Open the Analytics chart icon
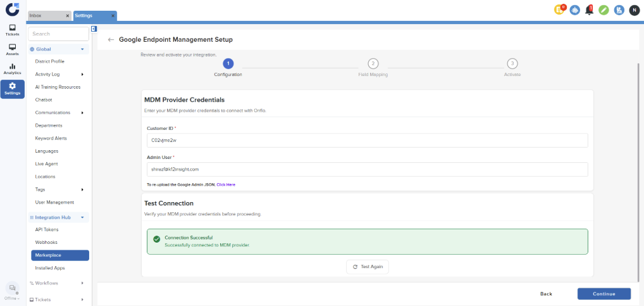 click(x=12, y=68)
